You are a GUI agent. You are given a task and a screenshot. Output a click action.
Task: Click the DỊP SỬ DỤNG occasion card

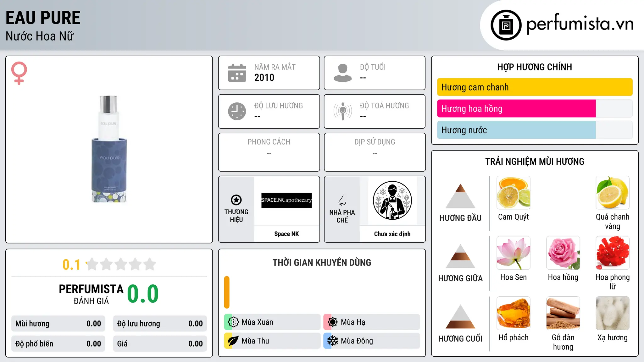(x=375, y=152)
